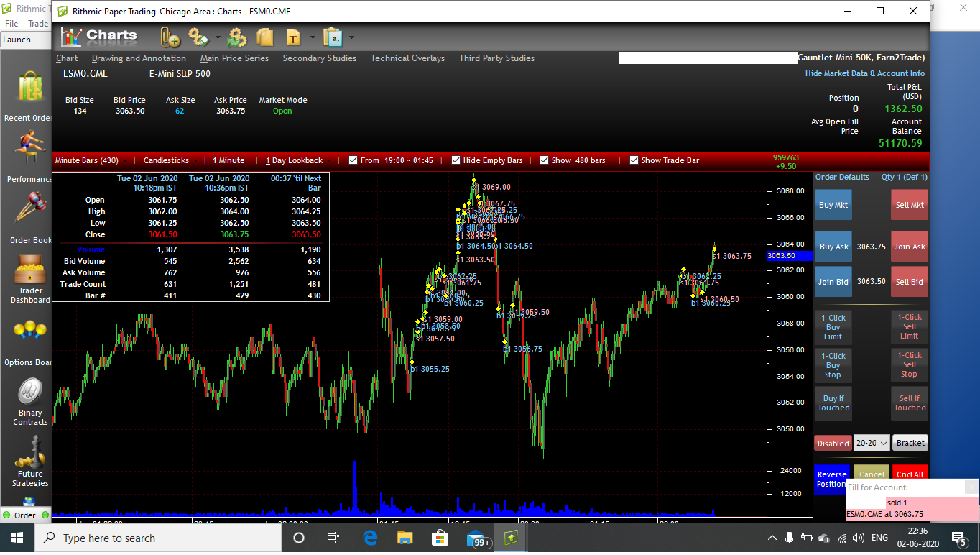Screen dimensions: 980x555
Task: Show hidden system tray icons
Action: (x=772, y=538)
